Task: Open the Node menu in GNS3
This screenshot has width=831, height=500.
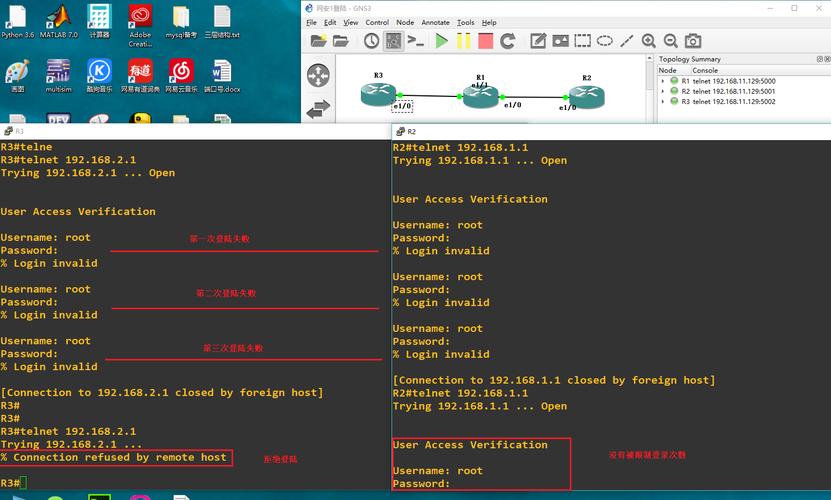Action: click(x=405, y=22)
